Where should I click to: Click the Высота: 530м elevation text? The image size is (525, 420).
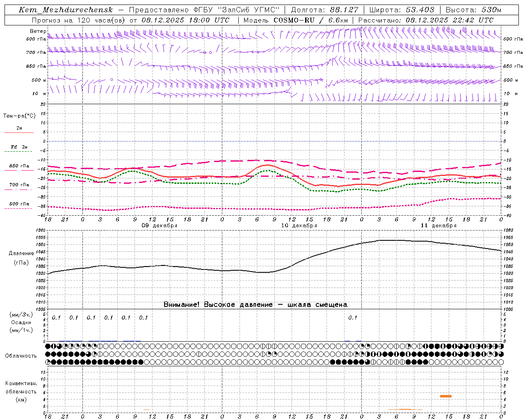click(x=473, y=10)
